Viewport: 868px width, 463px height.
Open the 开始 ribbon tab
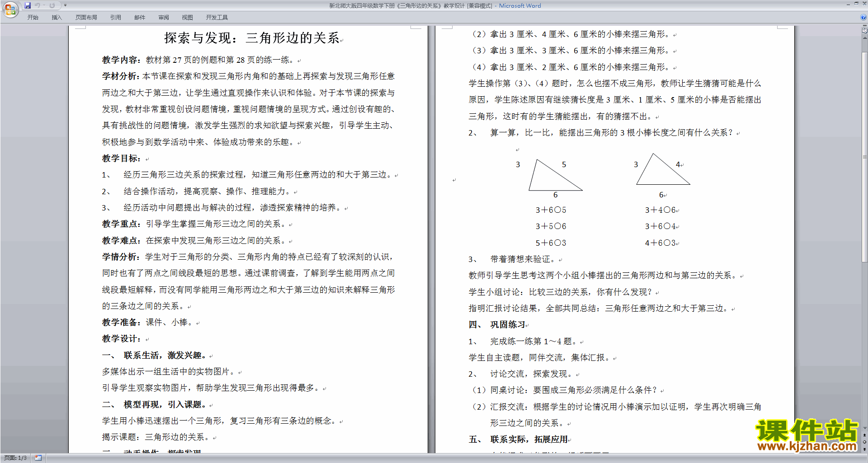pos(33,18)
